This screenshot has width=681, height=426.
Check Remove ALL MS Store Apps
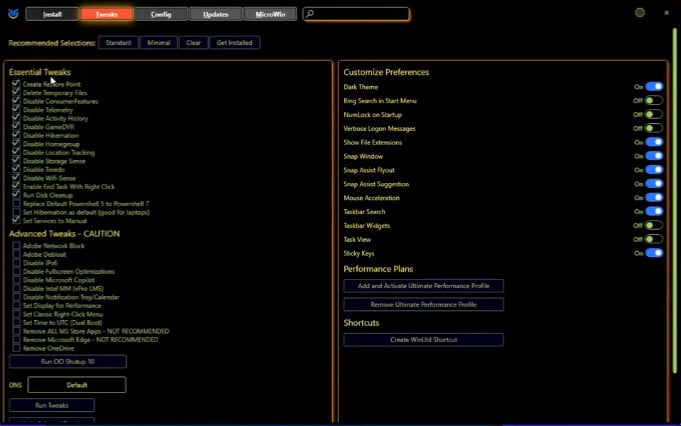[x=16, y=331]
